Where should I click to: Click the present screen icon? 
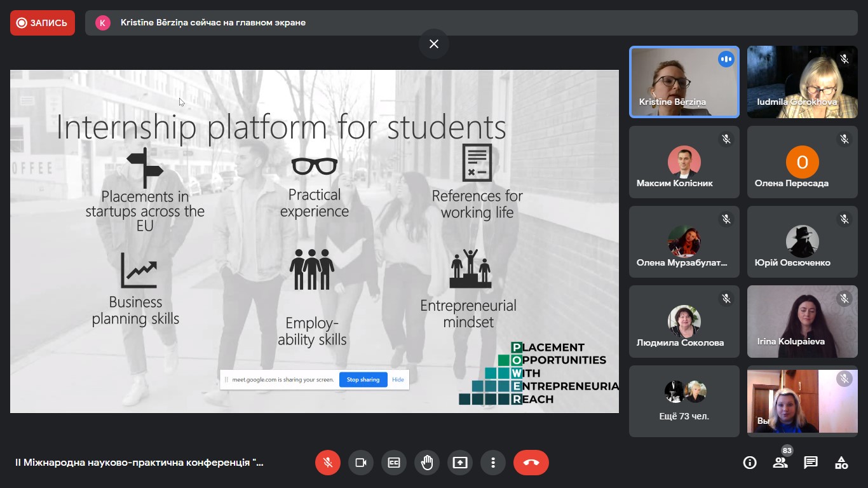click(x=460, y=463)
